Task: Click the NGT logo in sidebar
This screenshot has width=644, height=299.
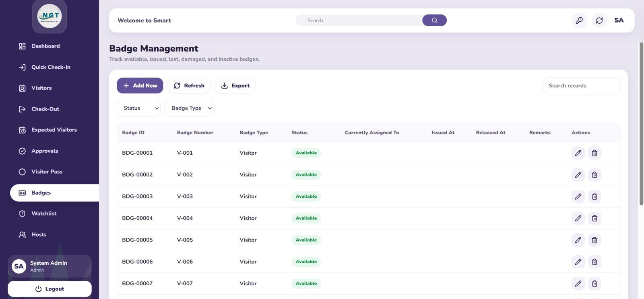Action: [50, 16]
